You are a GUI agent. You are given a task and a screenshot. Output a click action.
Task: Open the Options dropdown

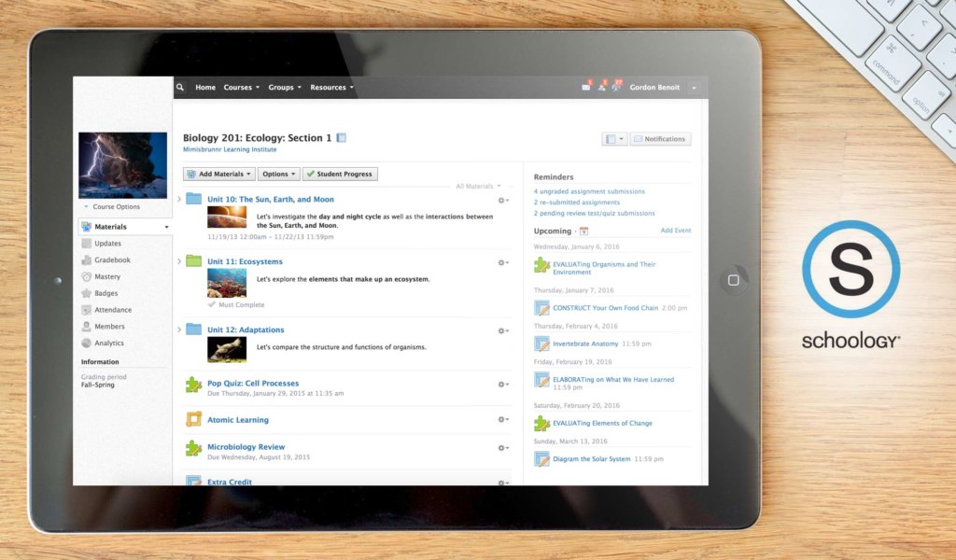coord(279,174)
